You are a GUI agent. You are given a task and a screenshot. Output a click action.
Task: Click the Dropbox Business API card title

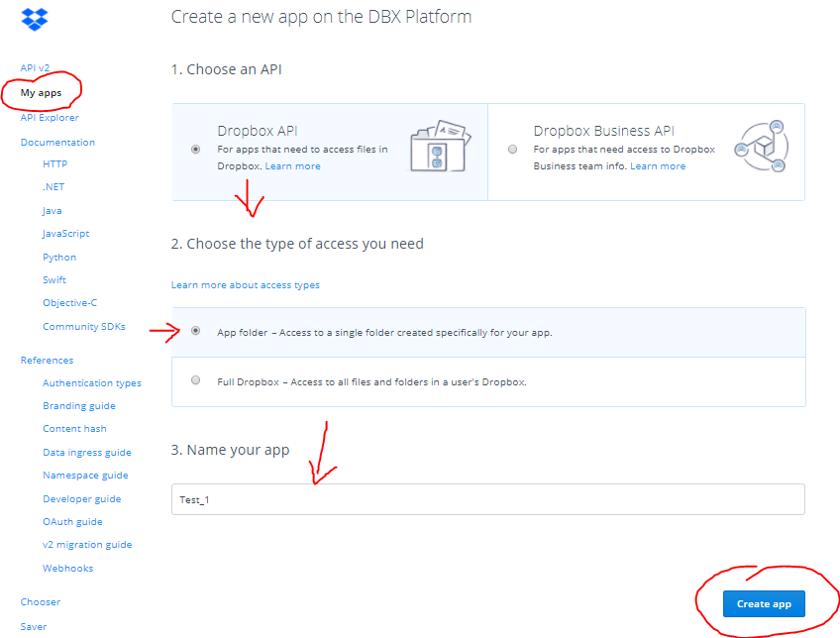[x=604, y=131]
